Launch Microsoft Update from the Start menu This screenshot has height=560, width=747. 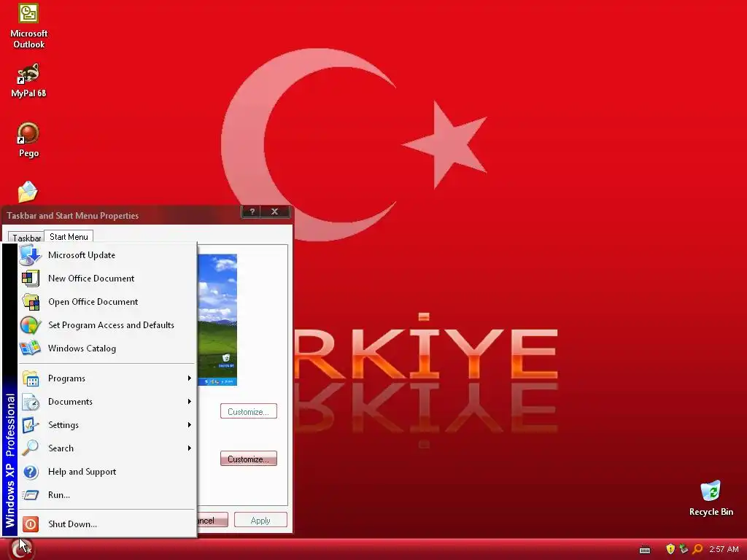point(107,255)
